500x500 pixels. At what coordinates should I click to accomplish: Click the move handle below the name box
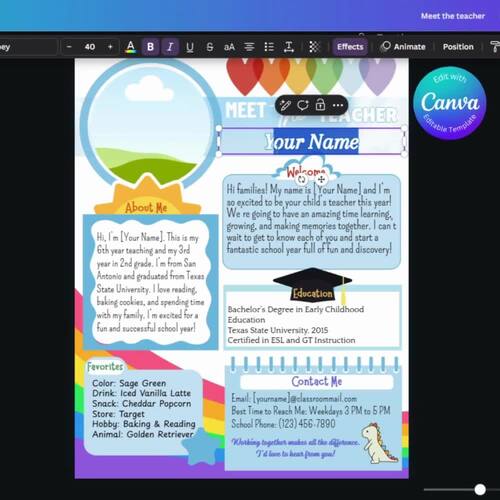coord(321,180)
